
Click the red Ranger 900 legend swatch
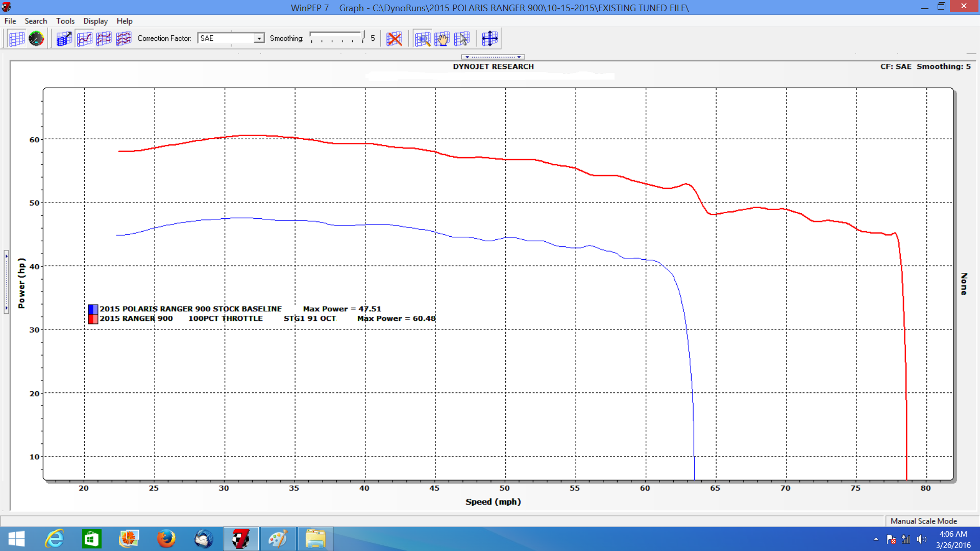click(93, 319)
